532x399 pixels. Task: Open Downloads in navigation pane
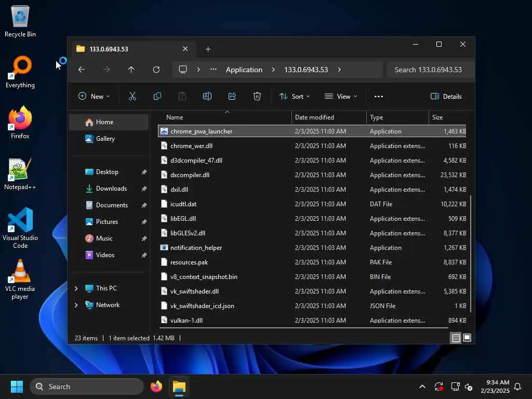(109, 189)
